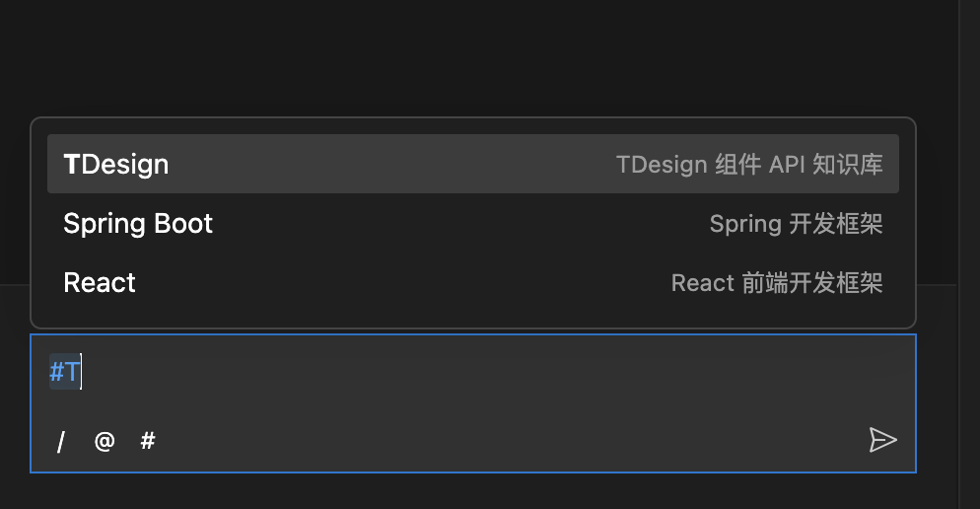The width and height of the screenshot is (980, 509).
Task: Send the message with the arrow icon
Action: [882, 440]
